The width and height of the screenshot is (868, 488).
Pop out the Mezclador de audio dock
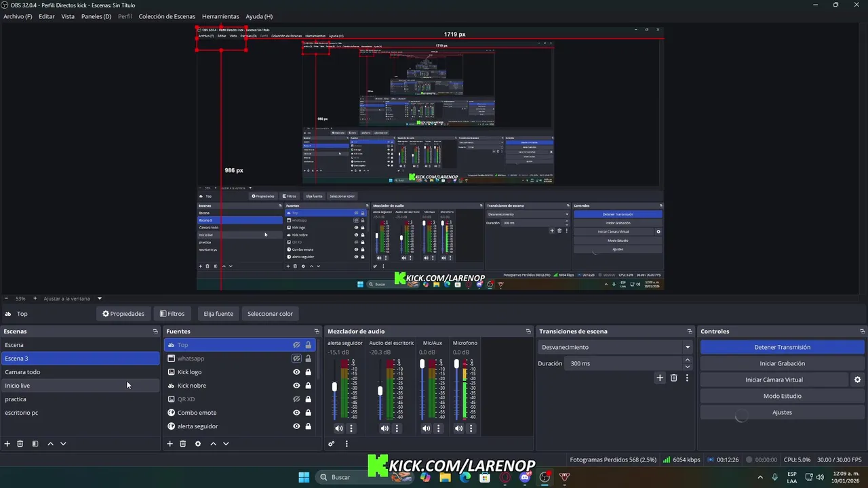pos(528,331)
